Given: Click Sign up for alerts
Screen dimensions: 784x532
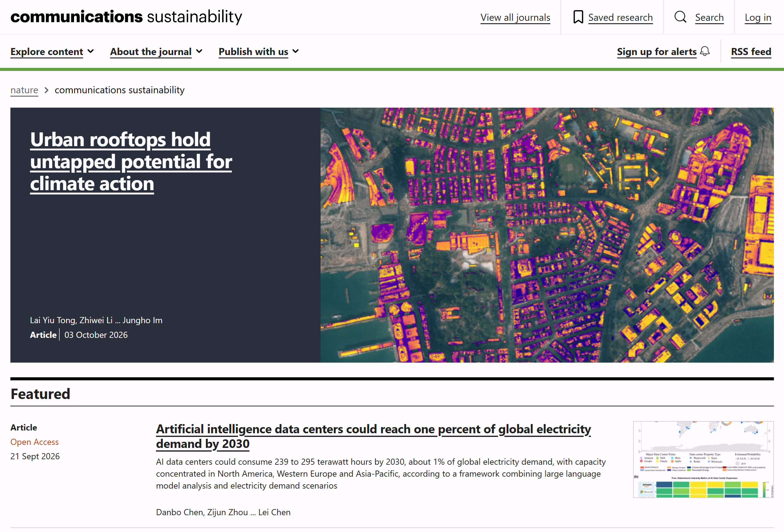Looking at the screenshot, I should (x=656, y=52).
